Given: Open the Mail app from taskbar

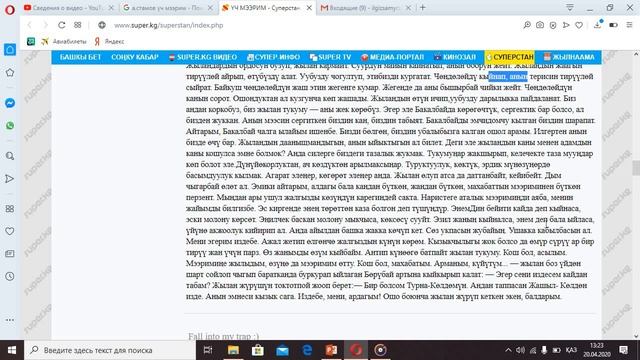Looking at the screenshot, I should pos(282,350).
